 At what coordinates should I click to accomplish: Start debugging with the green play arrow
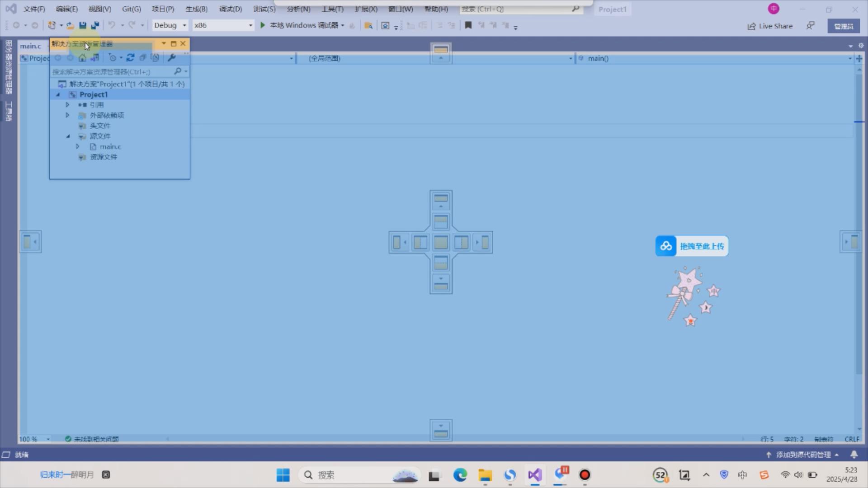click(x=263, y=25)
